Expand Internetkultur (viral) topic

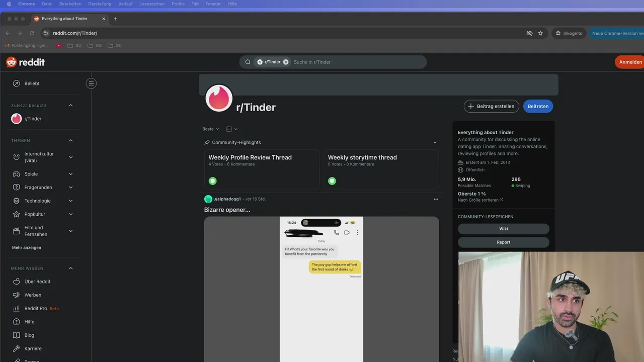tap(70, 157)
